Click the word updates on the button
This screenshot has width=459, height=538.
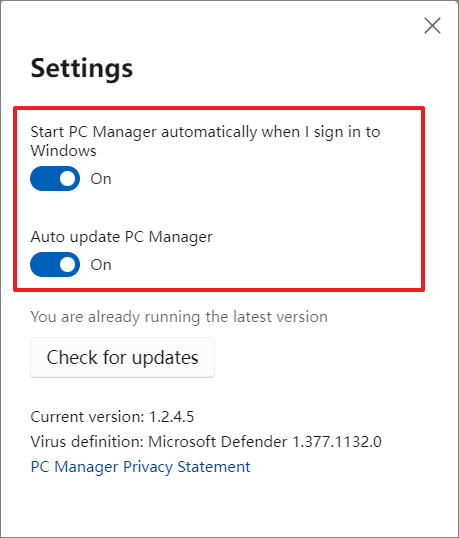pyautogui.click(x=165, y=358)
